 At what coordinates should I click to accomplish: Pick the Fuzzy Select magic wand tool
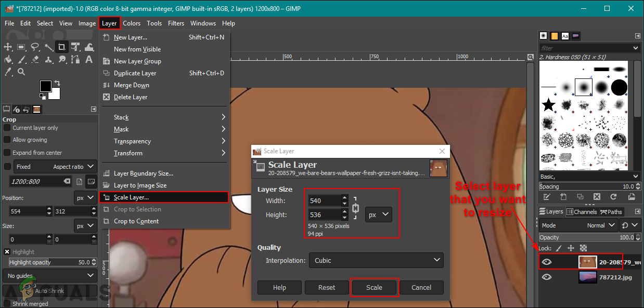pyautogui.click(x=49, y=47)
